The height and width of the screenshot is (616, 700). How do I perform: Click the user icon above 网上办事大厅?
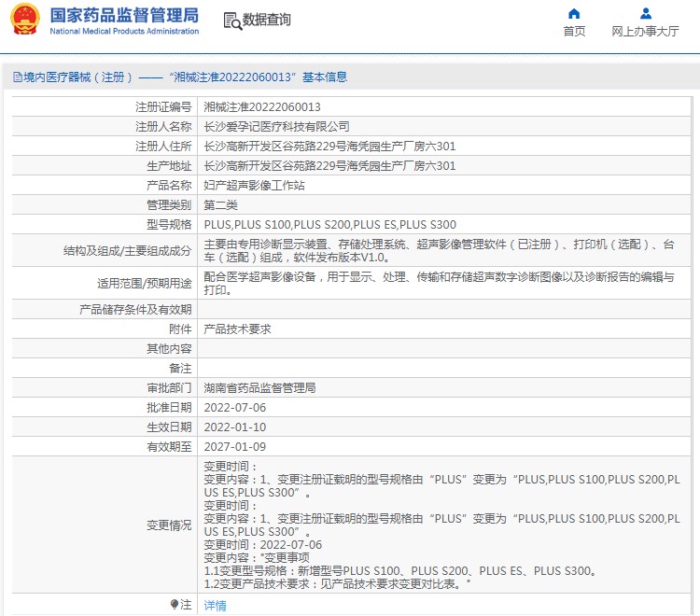pyautogui.click(x=646, y=14)
